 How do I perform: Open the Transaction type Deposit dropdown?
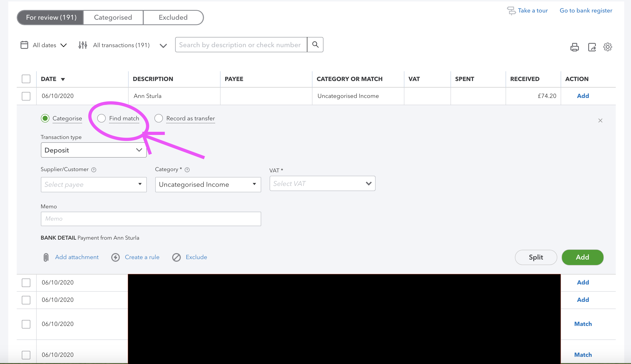[94, 150]
